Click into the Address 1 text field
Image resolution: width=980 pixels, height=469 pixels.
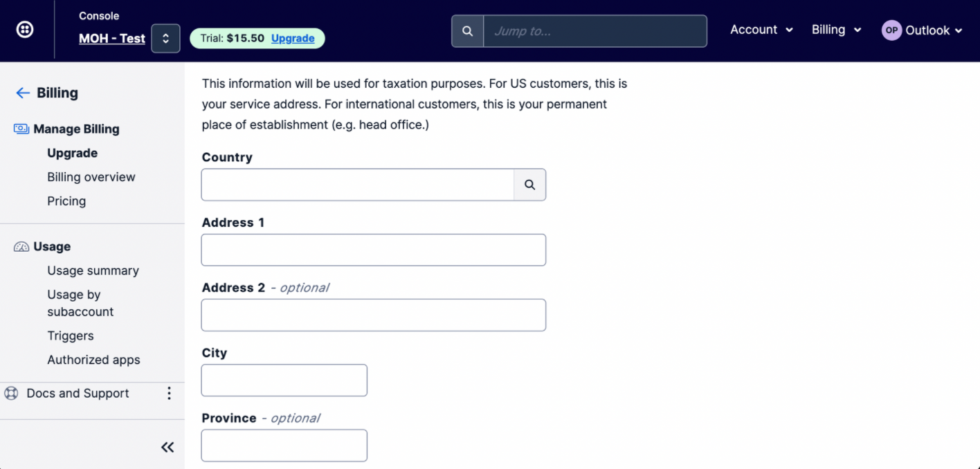(x=373, y=250)
